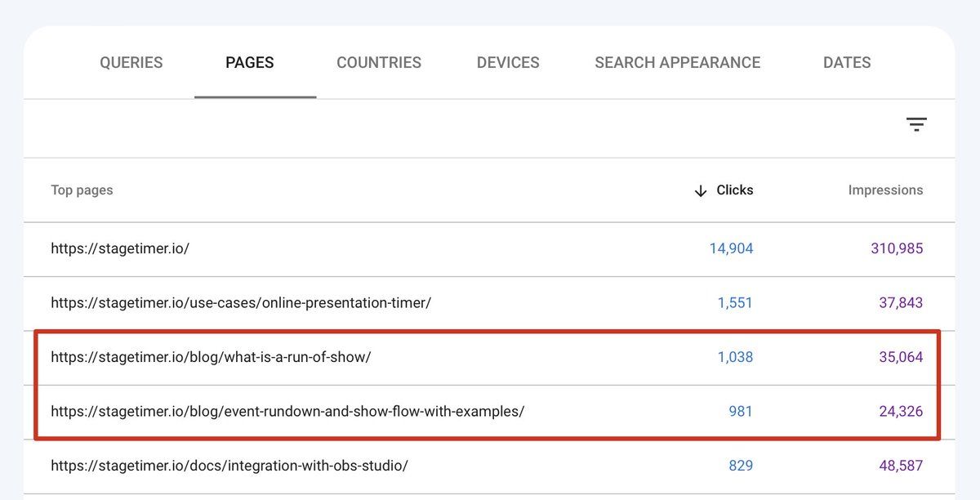The image size is (980, 500).
Task: Click the Top pages column header
Action: [82, 190]
